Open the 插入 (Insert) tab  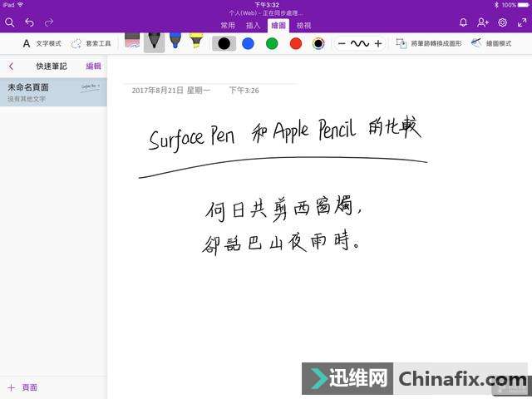[x=253, y=26]
